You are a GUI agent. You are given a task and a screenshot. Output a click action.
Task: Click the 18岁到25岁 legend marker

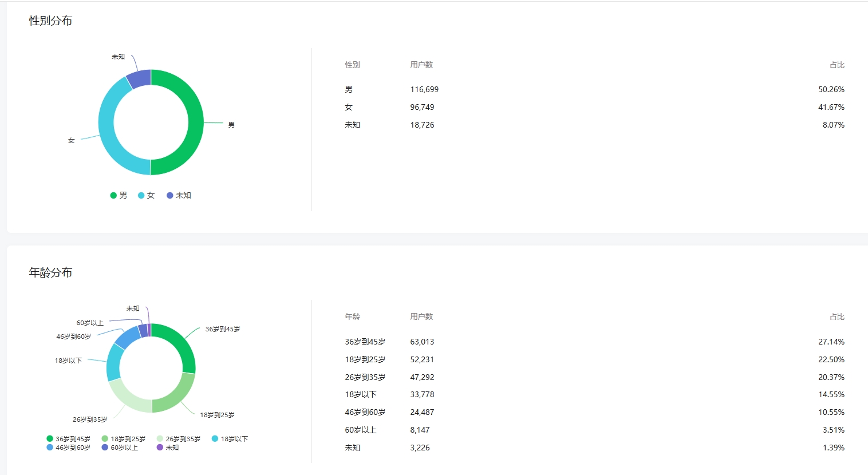pyautogui.click(x=105, y=439)
